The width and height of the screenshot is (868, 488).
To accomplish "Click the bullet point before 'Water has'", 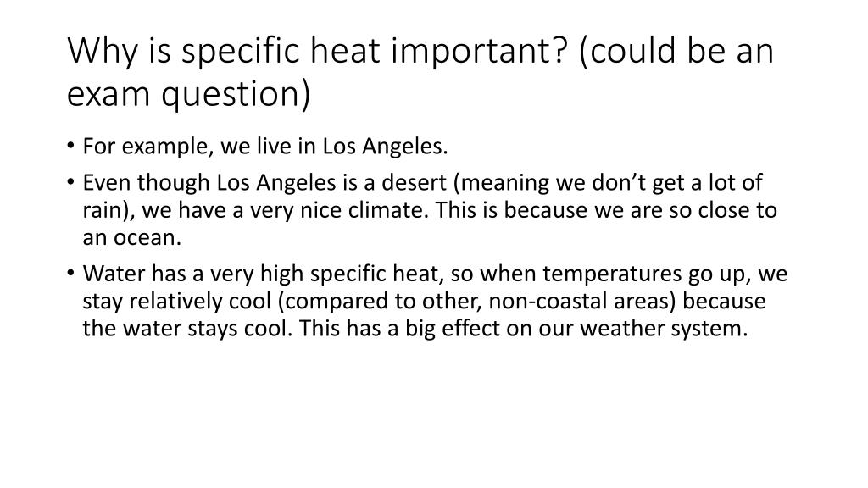I will 70,274.
